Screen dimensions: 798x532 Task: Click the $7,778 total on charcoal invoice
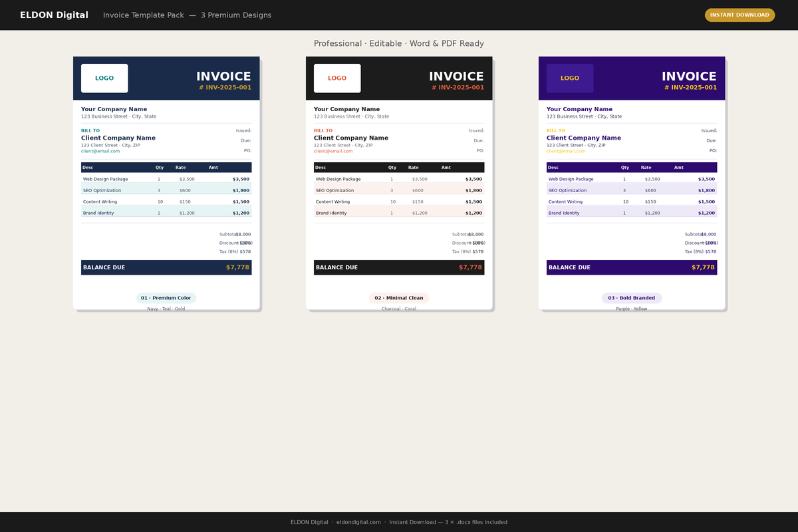click(x=470, y=267)
